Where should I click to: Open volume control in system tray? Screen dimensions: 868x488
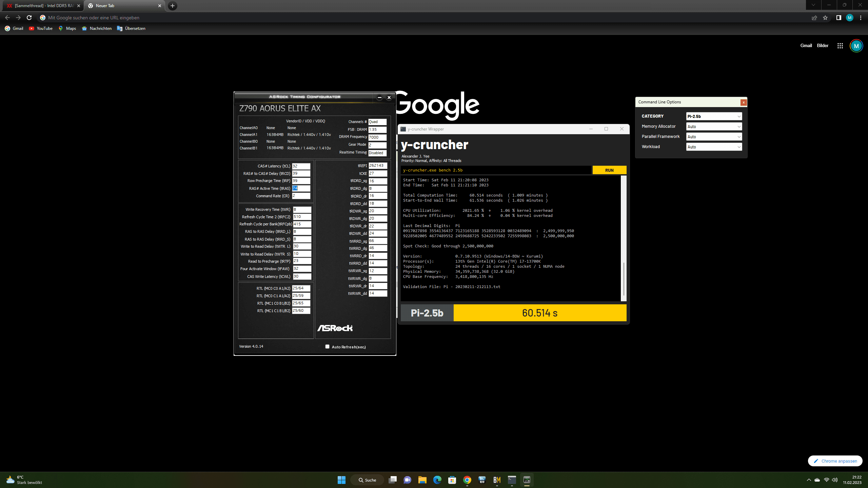click(834, 480)
